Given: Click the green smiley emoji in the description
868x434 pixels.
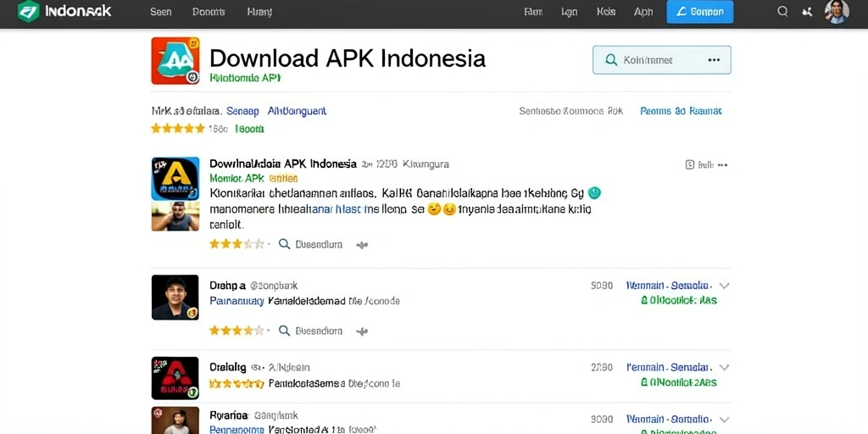Looking at the screenshot, I should tap(594, 193).
